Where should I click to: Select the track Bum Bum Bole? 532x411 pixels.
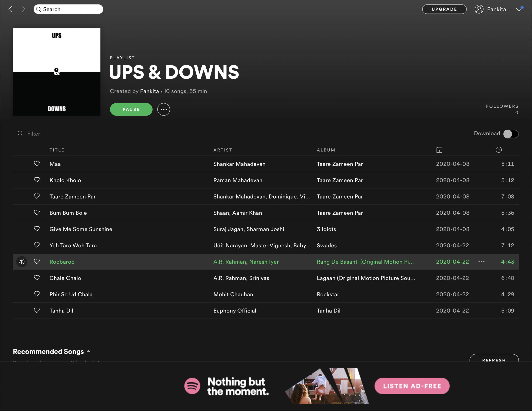tap(68, 213)
